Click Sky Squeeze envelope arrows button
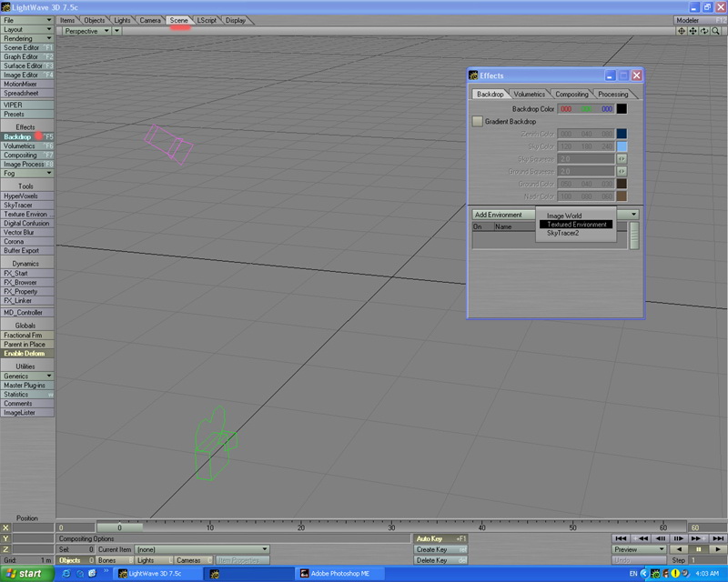The height and width of the screenshot is (582, 728). 622,159
